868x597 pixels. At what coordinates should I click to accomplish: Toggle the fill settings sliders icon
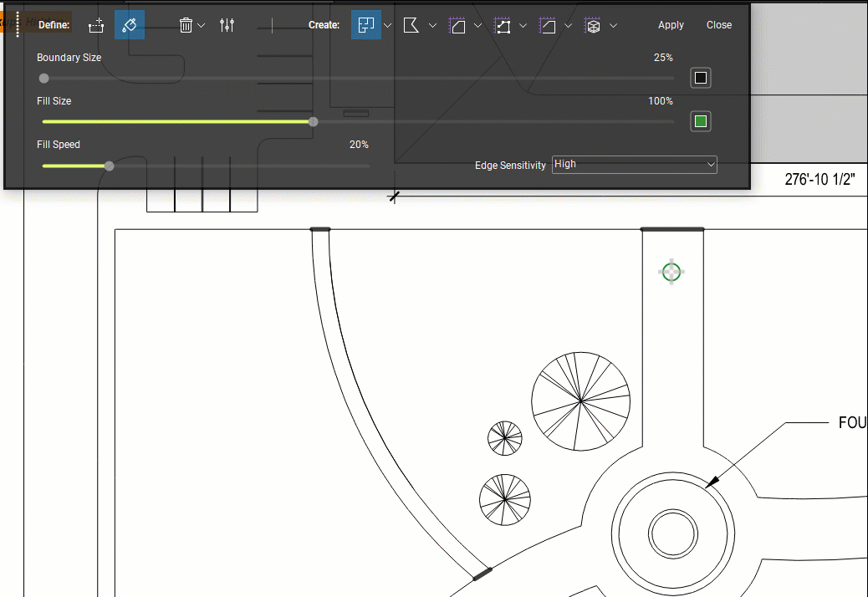click(x=227, y=25)
